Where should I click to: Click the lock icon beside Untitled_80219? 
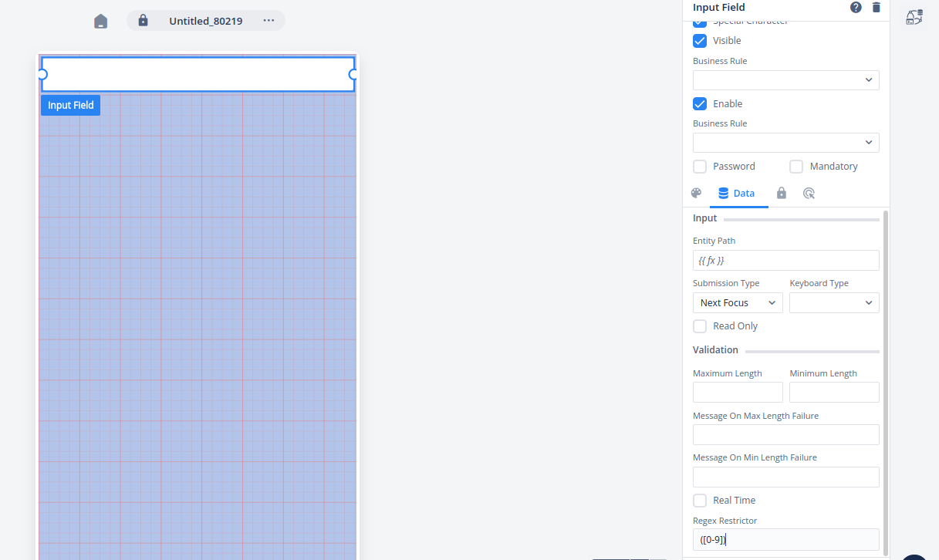click(x=143, y=21)
